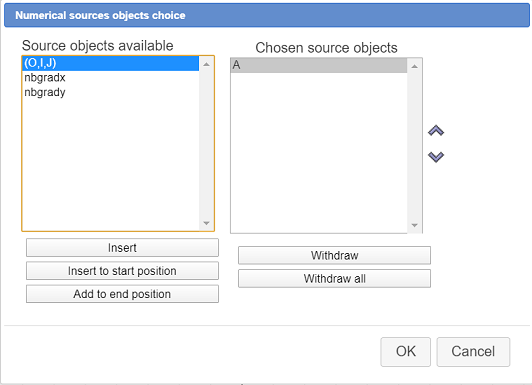532x385 pixels.
Task: Click Withdraw all button
Action: tap(335, 278)
